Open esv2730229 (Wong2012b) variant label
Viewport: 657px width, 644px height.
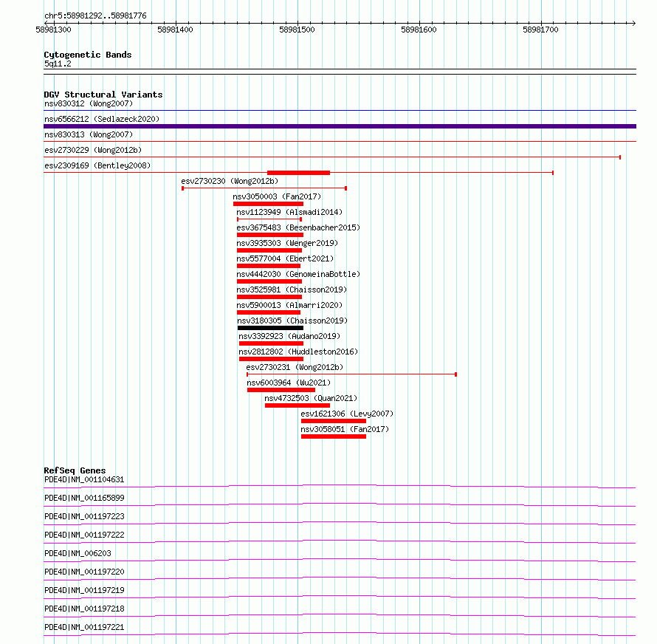[x=93, y=150]
